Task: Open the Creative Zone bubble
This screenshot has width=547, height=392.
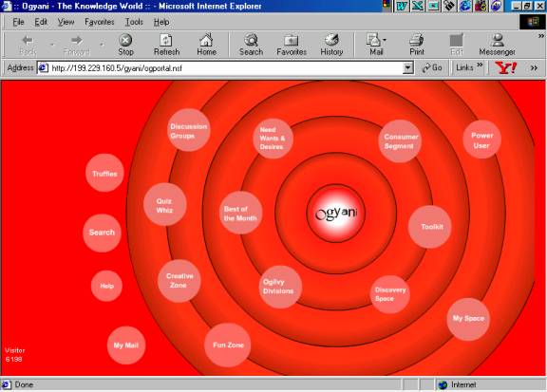Action: [x=179, y=280]
